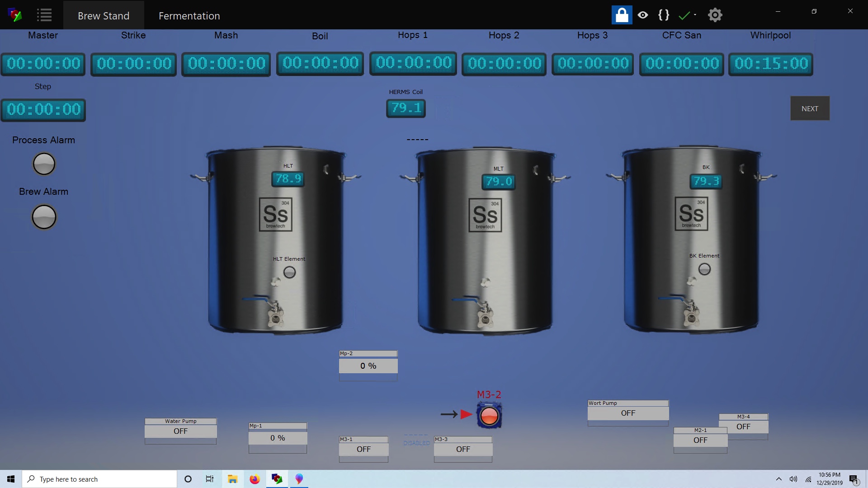Click the volume speaker tray icon

pos(793,479)
